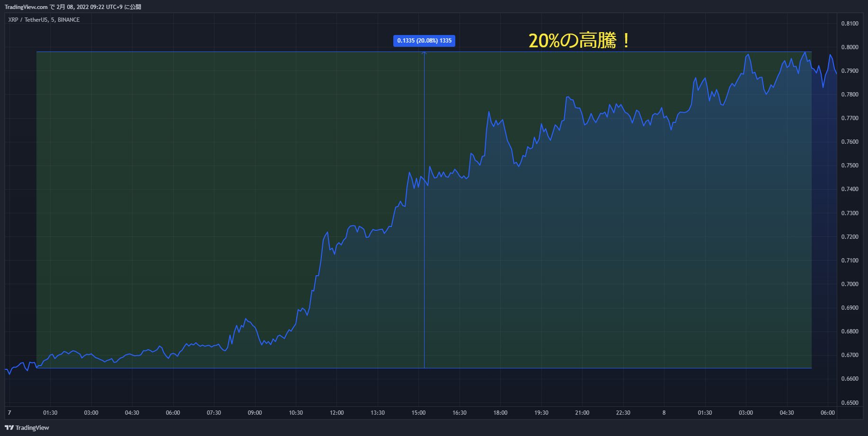Click the 0.6700 price axis label
868x436 pixels.
pyautogui.click(x=850, y=355)
